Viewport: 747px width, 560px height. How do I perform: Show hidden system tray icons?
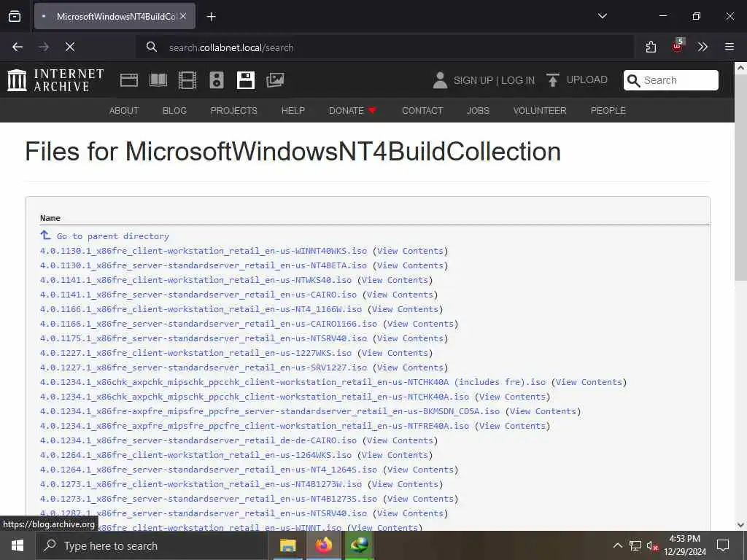point(617,545)
